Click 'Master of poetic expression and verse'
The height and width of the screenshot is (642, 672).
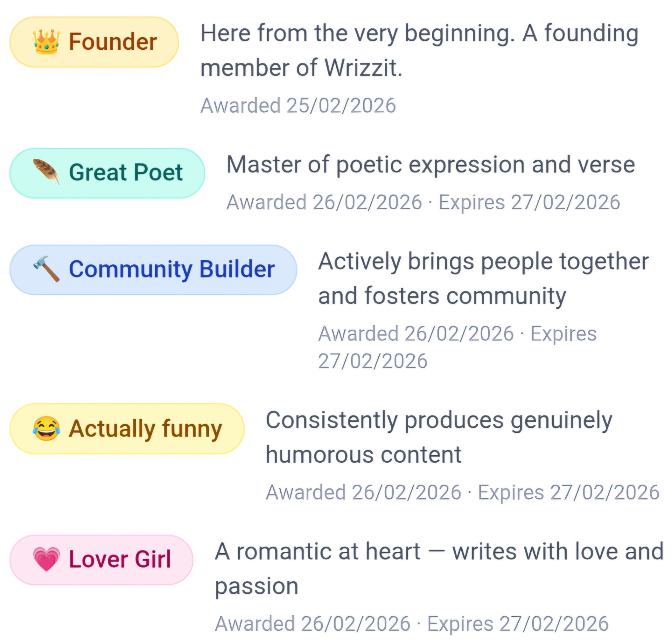point(430,165)
